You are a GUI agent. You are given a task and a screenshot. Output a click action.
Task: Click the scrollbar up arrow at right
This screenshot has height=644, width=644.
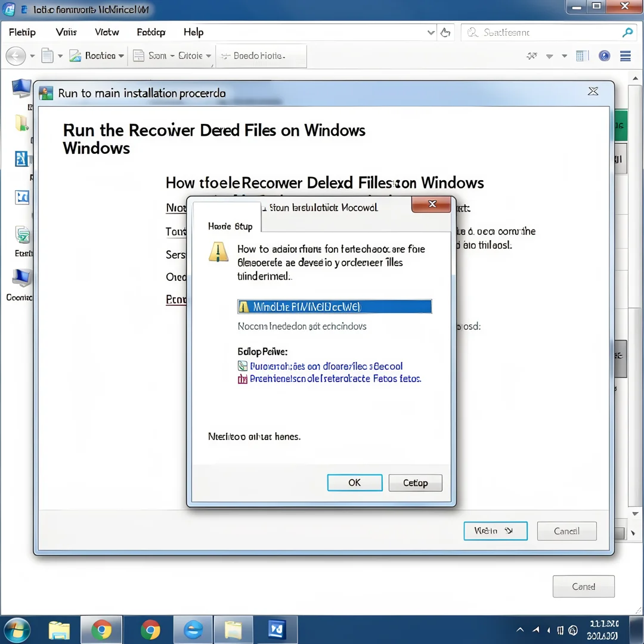636,78
